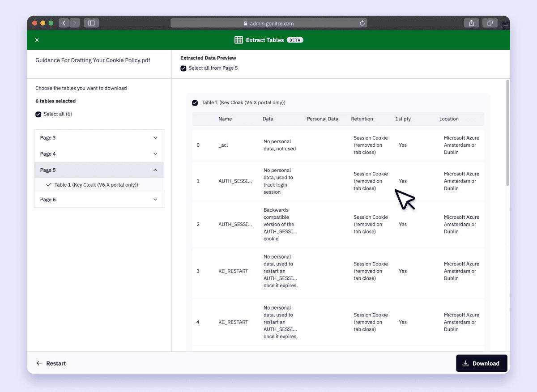
Task: Collapse the Page 5 section
Action: pyautogui.click(x=99, y=170)
